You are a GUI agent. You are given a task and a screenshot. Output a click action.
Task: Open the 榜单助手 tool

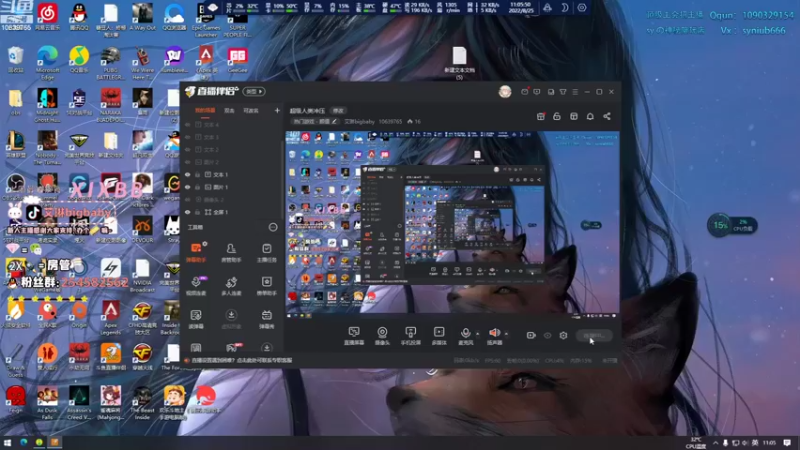(x=266, y=286)
